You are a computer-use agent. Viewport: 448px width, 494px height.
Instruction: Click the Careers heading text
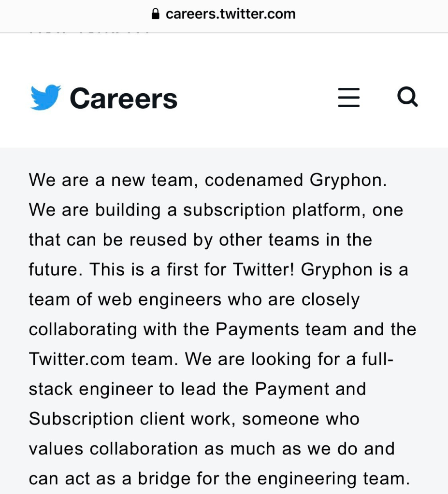[124, 98]
